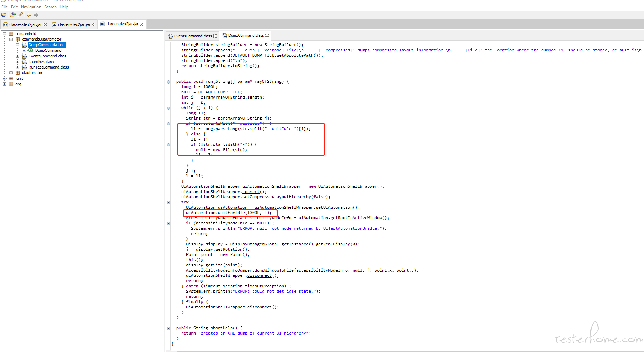The image size is (644, 352).
Task: Collapse the com.android package node
Action: tap(5, 34)
